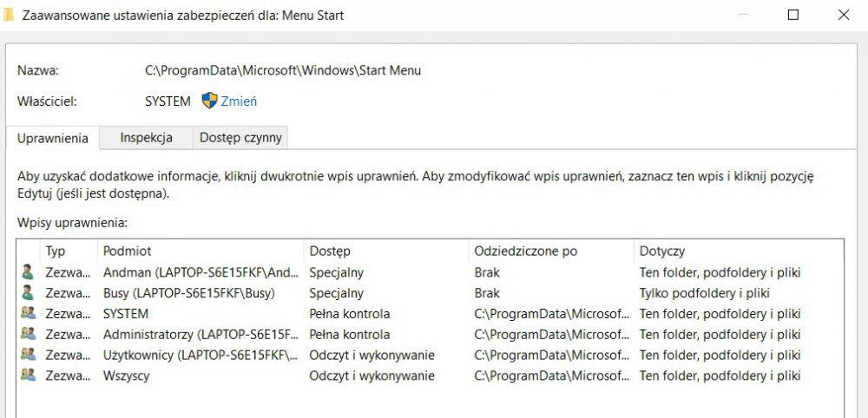Click the Odziedziczone po column header
This screenshot has height=418, width=868.
tap(525, 251)
